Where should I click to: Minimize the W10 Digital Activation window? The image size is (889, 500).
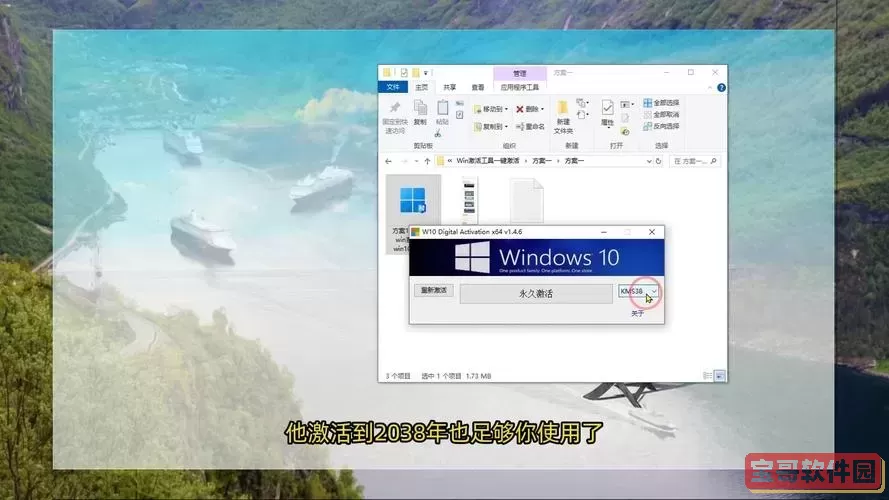point(604,232)
